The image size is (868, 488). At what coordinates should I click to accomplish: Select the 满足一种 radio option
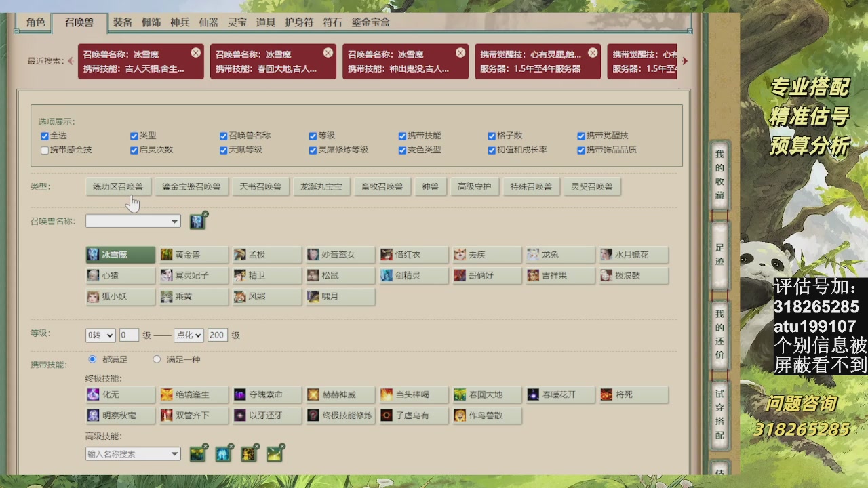[157, 359]
